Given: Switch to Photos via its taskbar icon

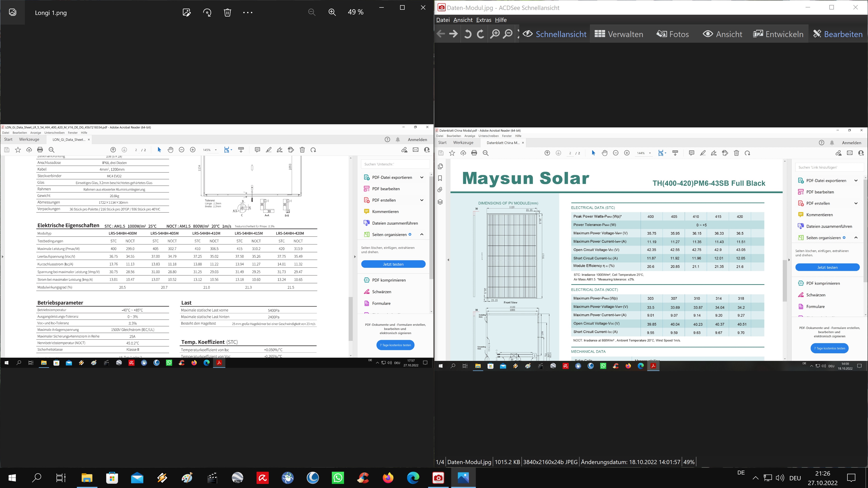Looking at the screenshot, I should point(463,478).
